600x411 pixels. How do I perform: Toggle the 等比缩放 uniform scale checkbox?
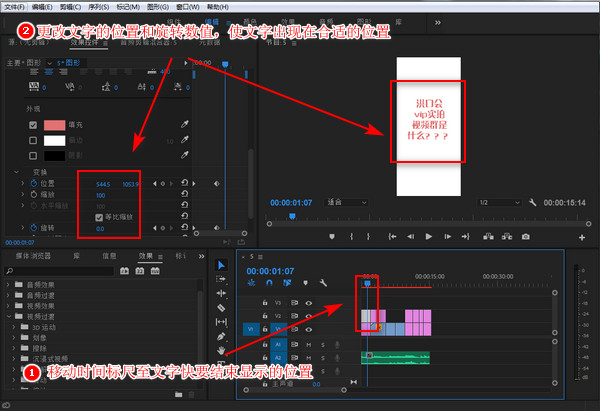tap(99, 217)
